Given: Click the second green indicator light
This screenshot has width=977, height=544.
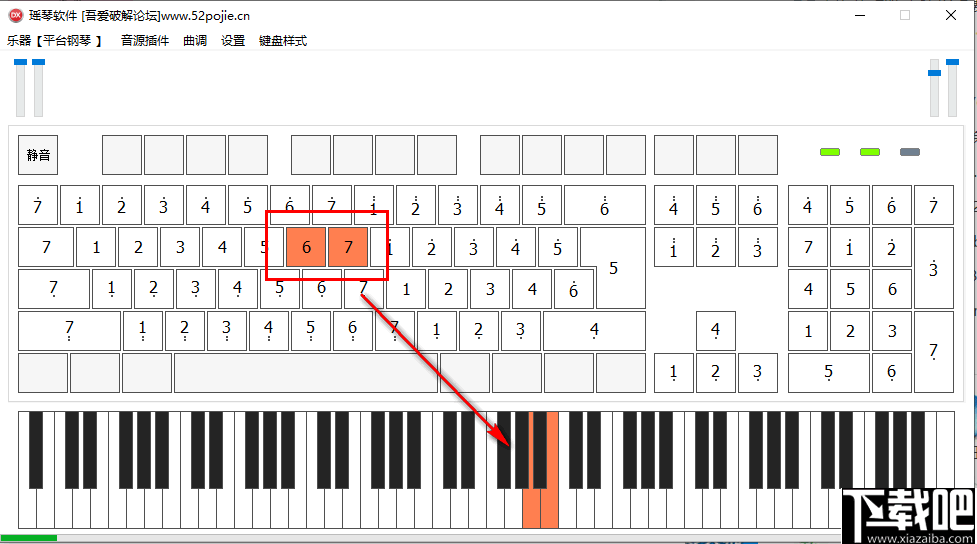Looking at the screenshot, I should point(870,152).
